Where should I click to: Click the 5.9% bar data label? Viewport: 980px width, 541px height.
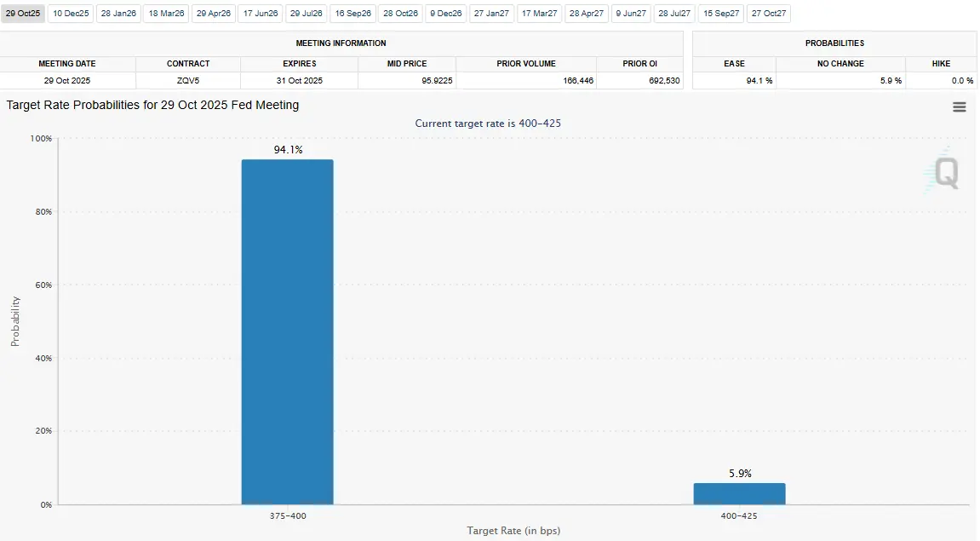(740, 474)
